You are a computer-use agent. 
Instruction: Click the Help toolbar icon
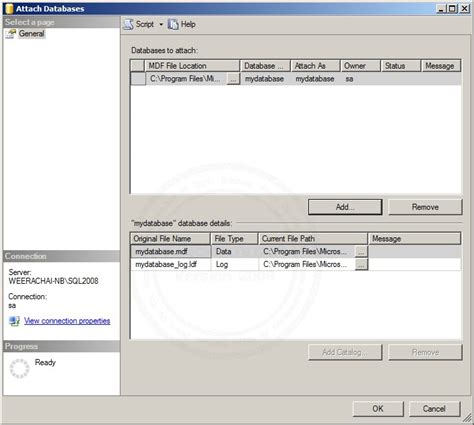click(x=173, y=24)
